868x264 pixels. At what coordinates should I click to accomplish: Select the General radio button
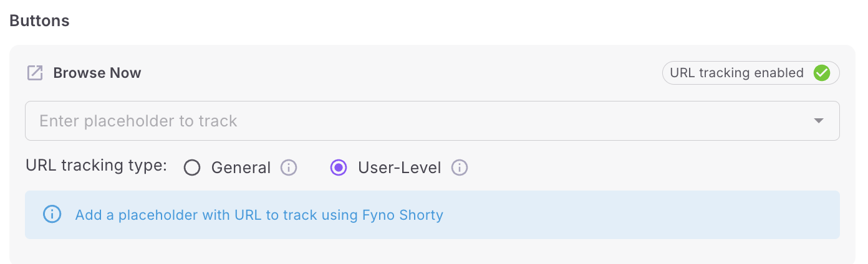pos(192,167)
